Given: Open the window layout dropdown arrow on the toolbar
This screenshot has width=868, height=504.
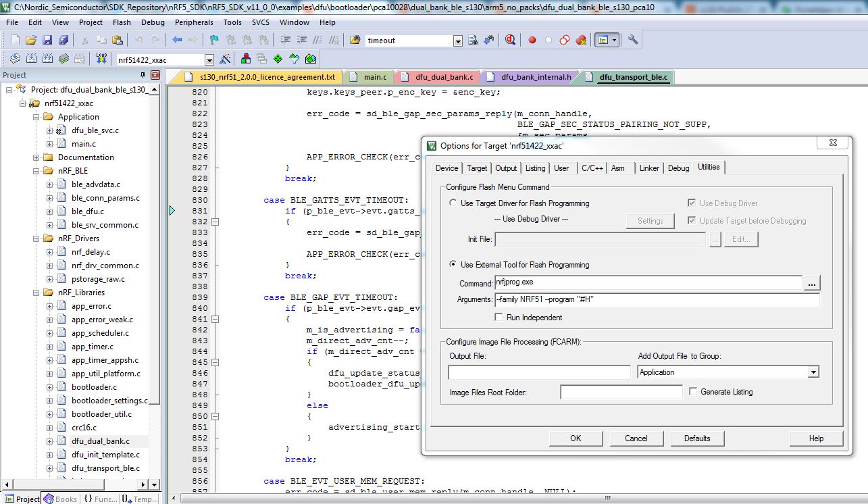Looking at the screenshot, I should 614,41.
